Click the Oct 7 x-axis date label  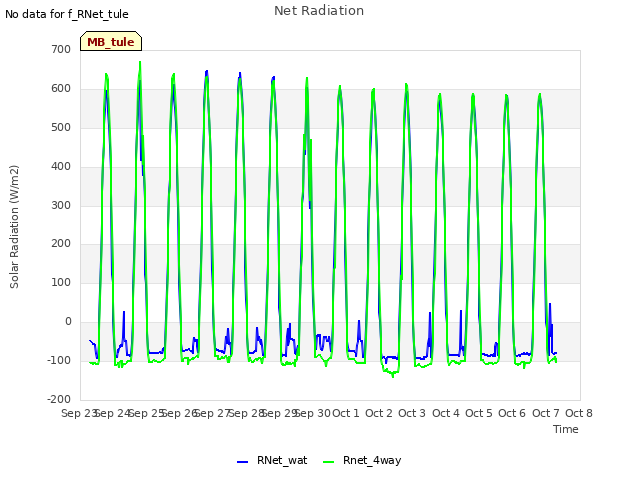tap(546, 413)
